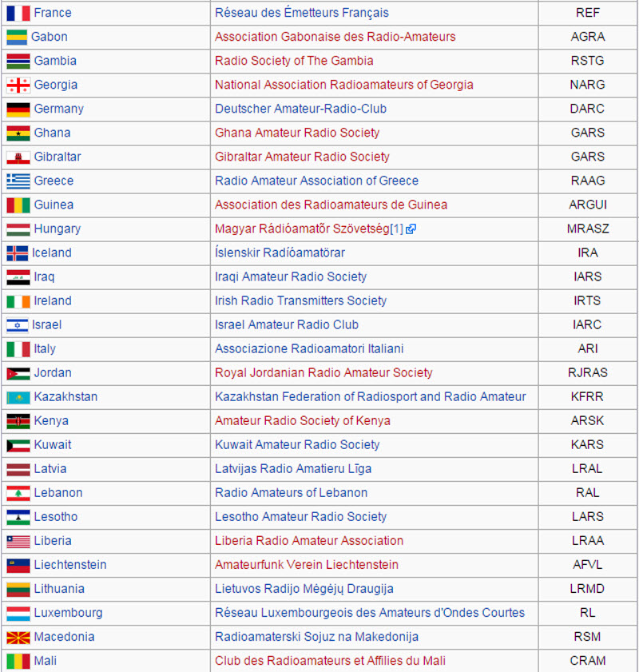Click the Liberia flag icon

click(18, 541)
